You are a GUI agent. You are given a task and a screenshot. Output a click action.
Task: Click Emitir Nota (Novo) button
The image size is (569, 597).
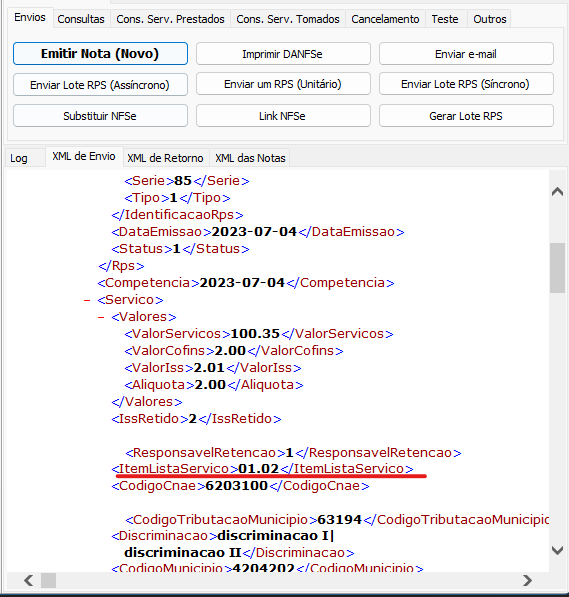pyautogui.click(x=100, y=54)
